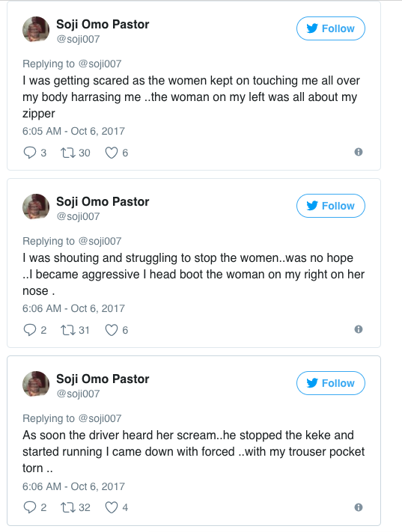This screenshot has height=532, width=402.
Task: Retweet the tweet with 32 retweets
Action: [x=68, y=507]
